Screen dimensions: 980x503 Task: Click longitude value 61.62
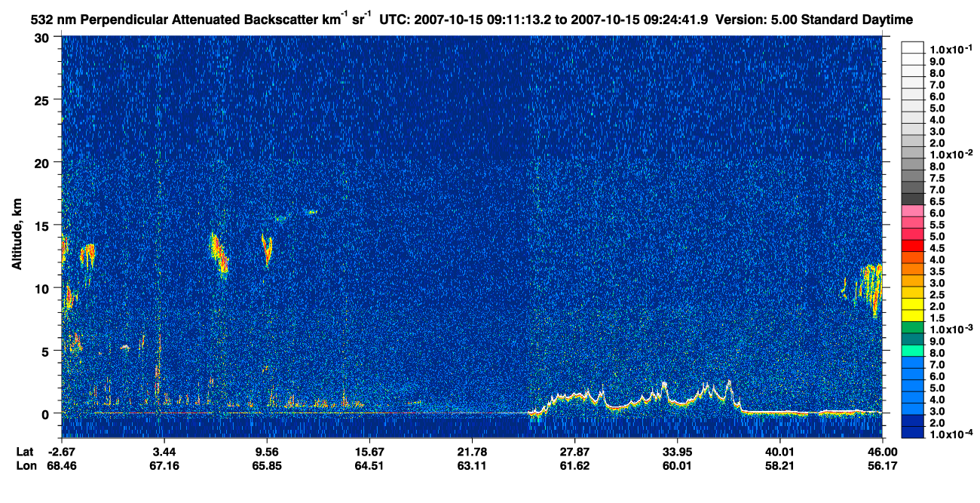(574, 466)
